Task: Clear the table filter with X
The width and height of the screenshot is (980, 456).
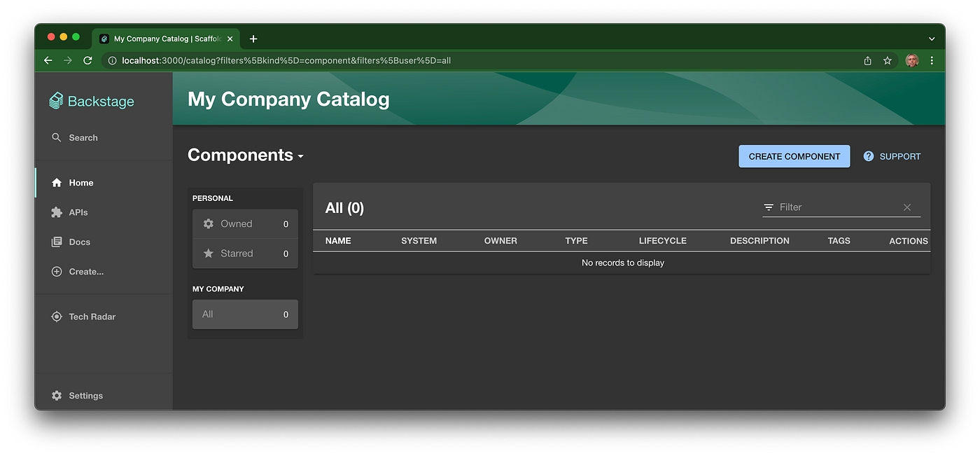Action: coord(907,207)
